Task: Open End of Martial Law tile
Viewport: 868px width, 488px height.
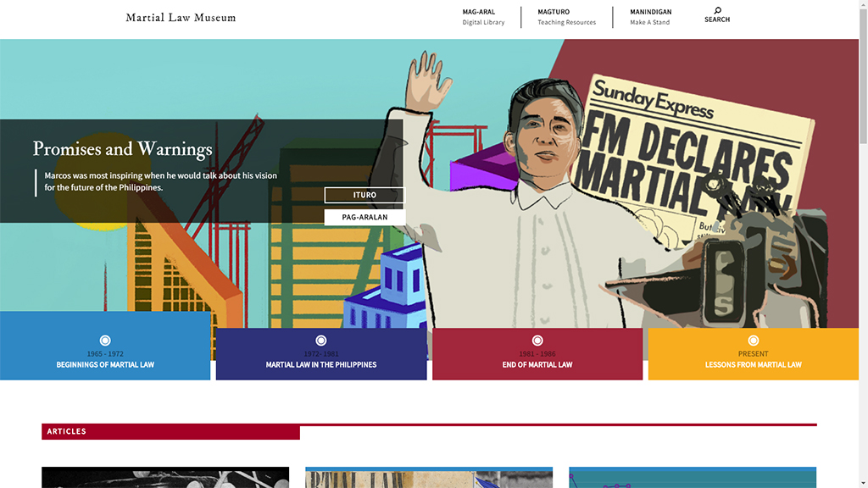Action: 537,354
